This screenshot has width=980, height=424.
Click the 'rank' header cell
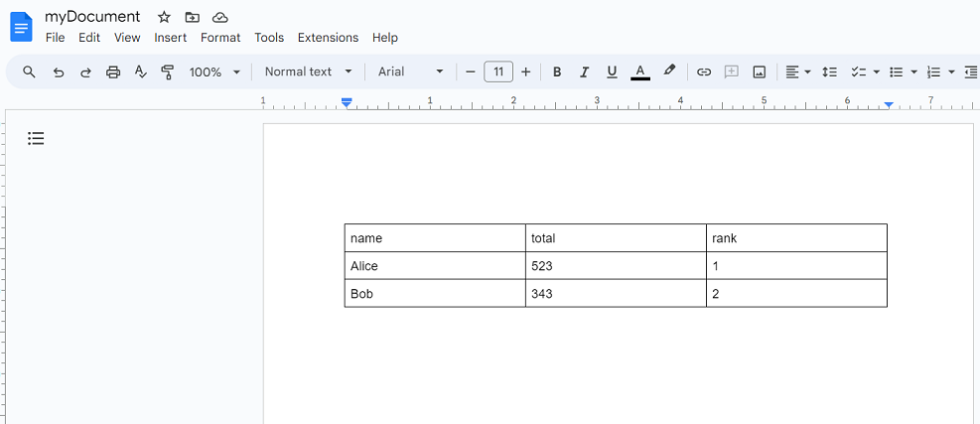tap(797, 238)
